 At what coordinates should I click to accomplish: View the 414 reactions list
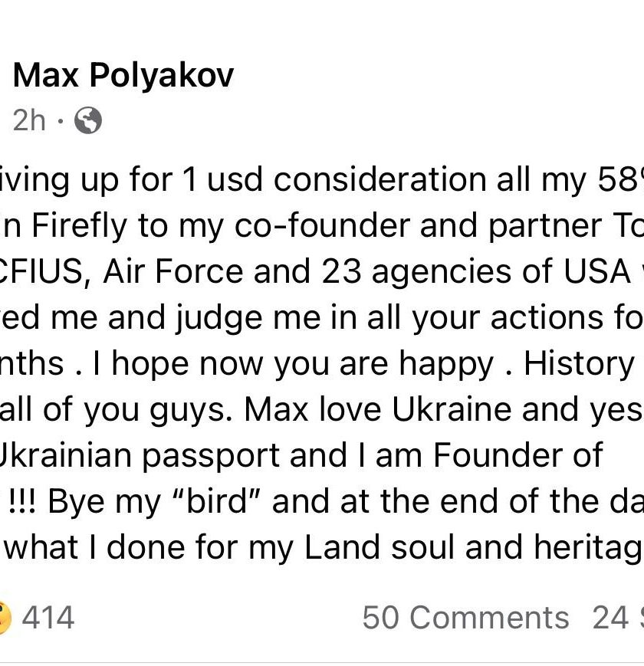[48, 618]
